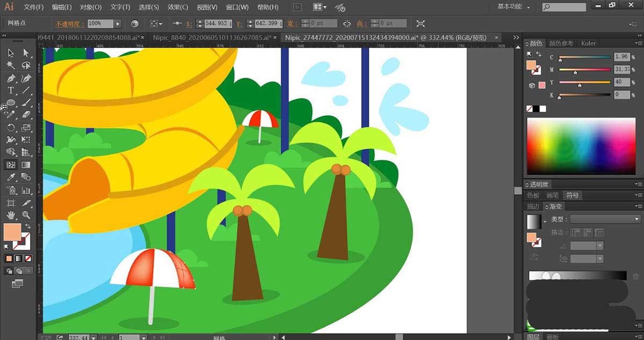Select the Eyedropper tool
The width and height of the screenshot is (644, 340).
click(11, 177)
